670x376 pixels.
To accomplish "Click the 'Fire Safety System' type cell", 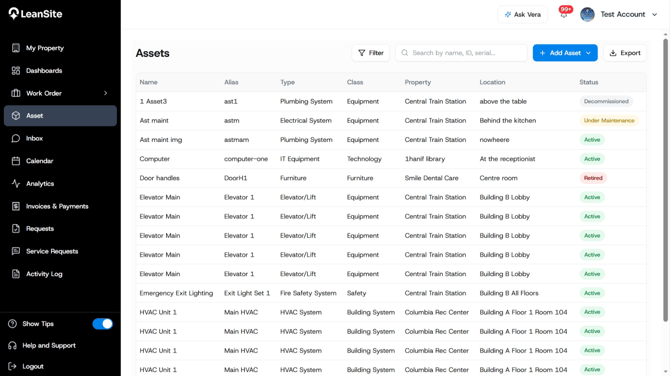I will pyautogui.click(x=308, y=293).
